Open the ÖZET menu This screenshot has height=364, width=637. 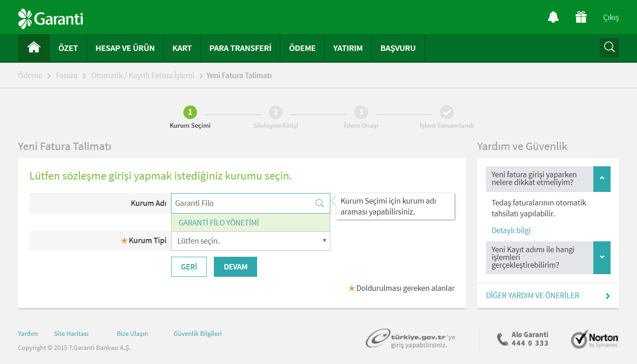coord(68,48)
